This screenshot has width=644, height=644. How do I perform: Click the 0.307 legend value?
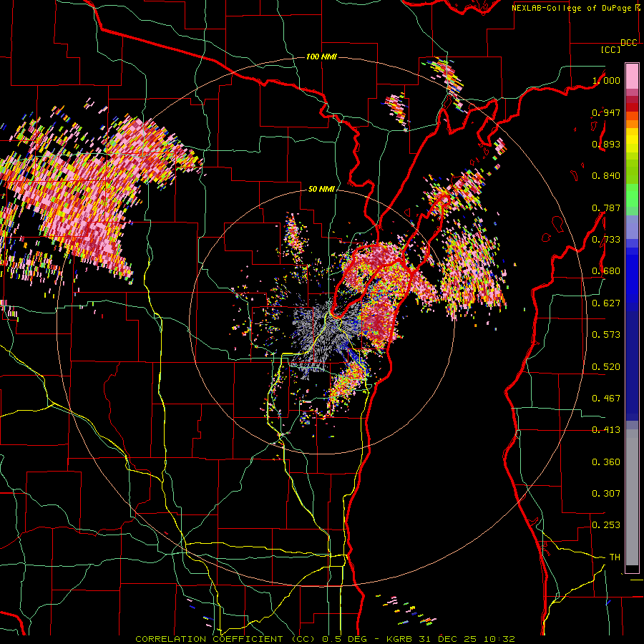tap(606, 494)
